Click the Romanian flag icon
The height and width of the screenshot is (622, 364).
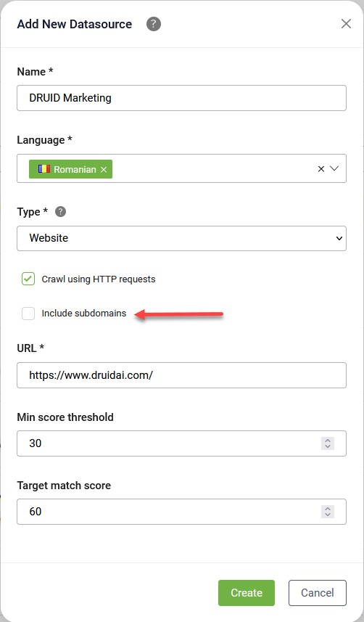[x=44, y=169]
